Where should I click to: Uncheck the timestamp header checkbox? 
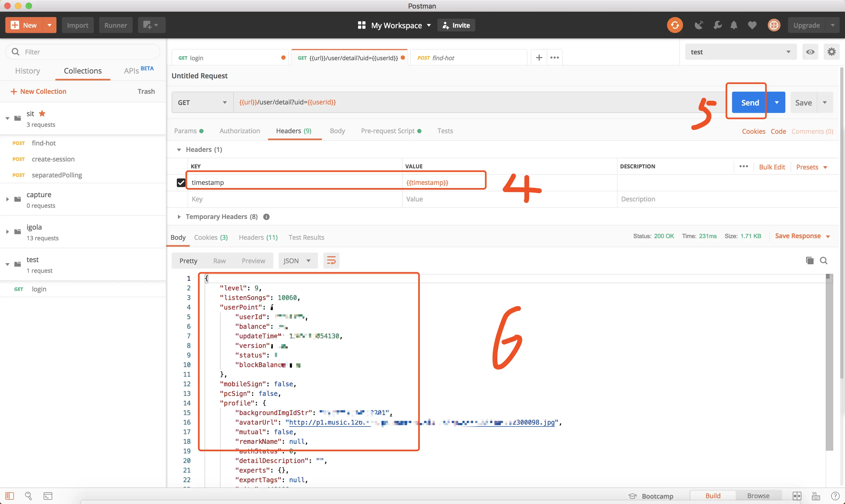(x=181, y=183)
